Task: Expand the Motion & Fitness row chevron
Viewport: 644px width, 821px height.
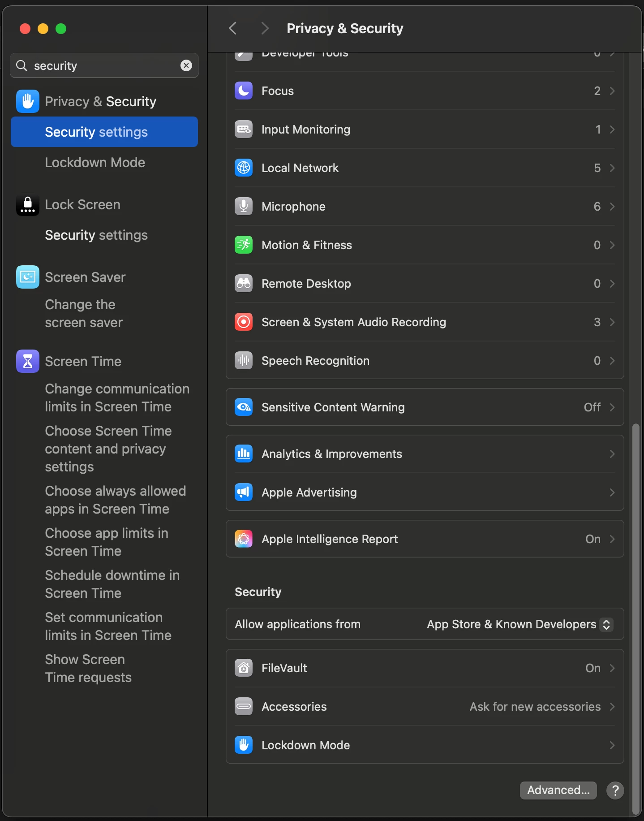Action: (612, 245)
